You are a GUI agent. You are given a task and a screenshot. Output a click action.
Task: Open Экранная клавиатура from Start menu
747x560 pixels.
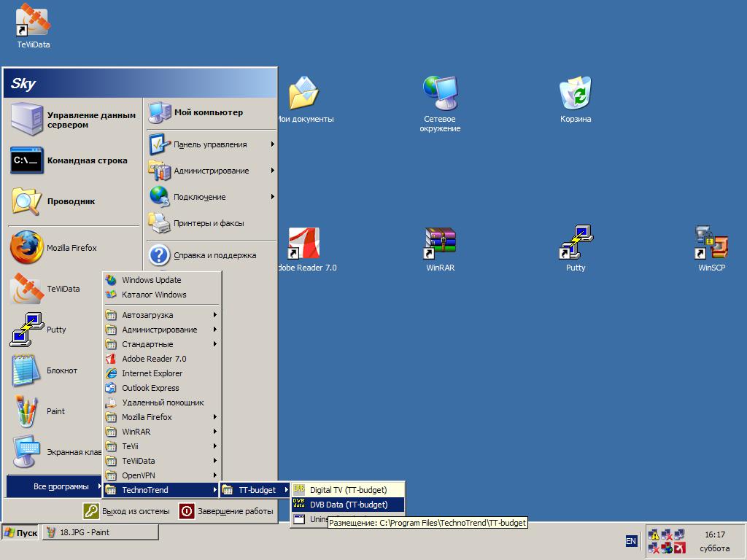tap(55, 452)
